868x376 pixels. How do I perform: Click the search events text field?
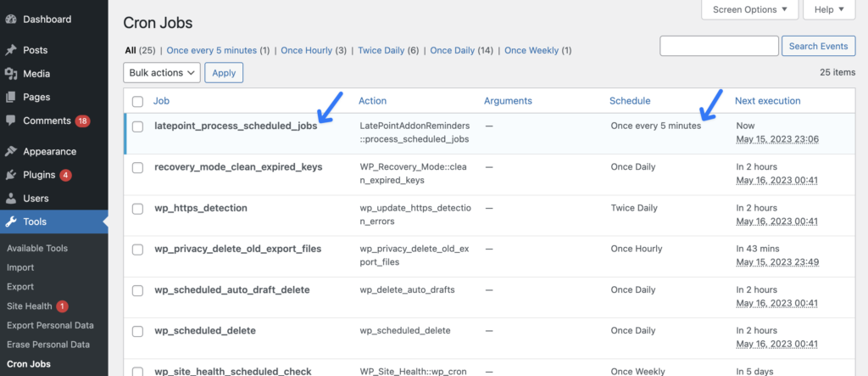(719, 46)
